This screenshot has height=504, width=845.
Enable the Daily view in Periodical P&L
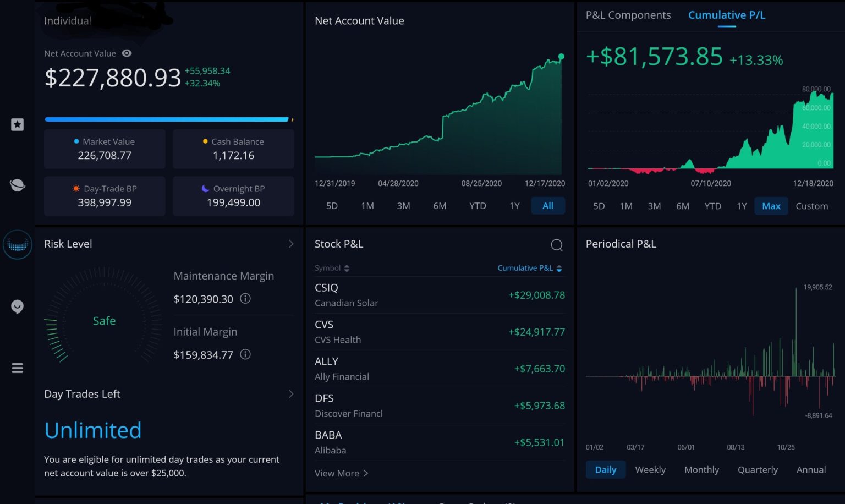point(605,469)
